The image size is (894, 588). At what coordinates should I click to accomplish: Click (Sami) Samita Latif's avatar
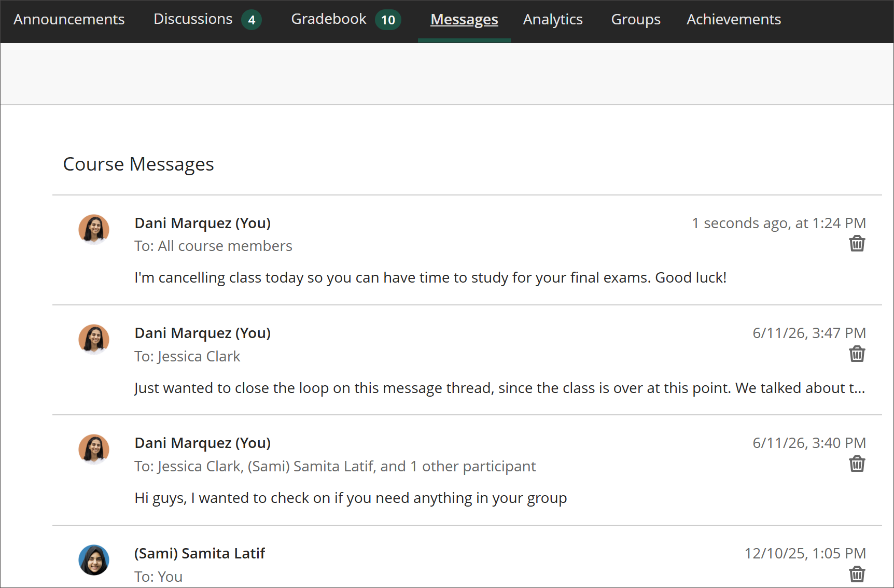click(x=94, y=560)
